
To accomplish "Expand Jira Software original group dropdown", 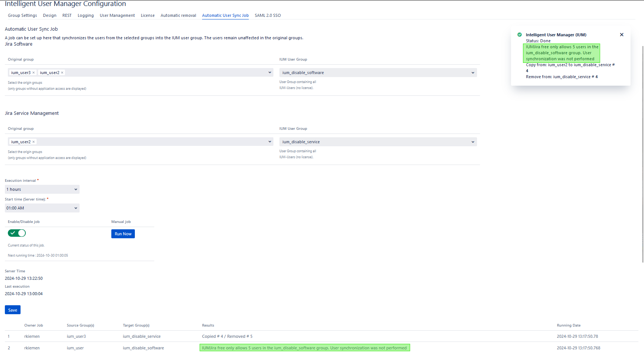I will 270,73.
